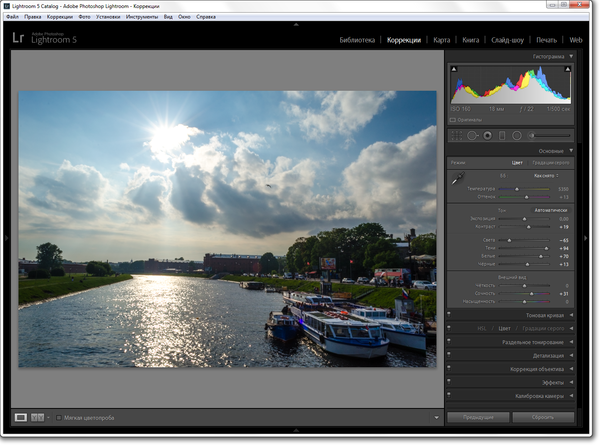Click the Автоматически tone button
Viewport: 600px width, 445px height.
pyautogui.click(x=551, y=210)
